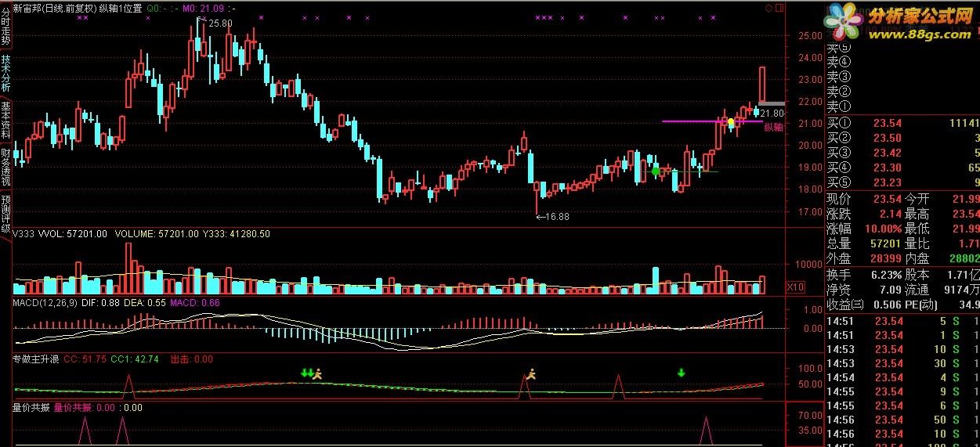The width and height of the screenshot is (980, 447).
Task: Click the running-man signal near 16.88 low
Action: coord(532,374)
